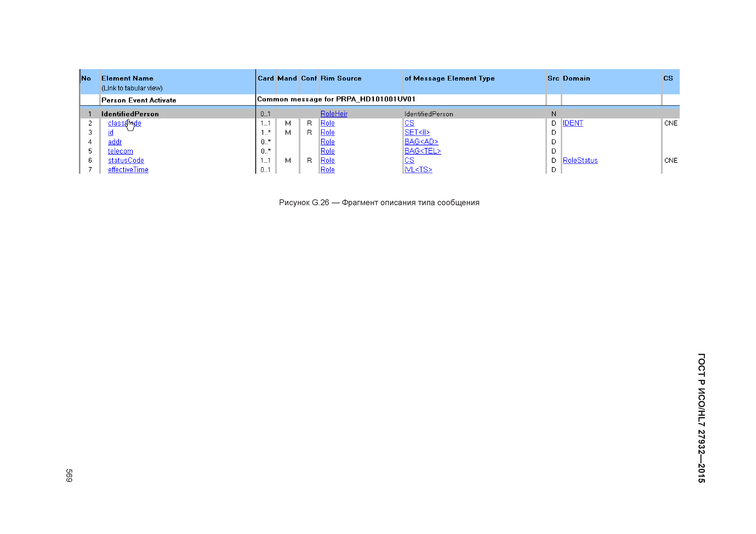756x534 pixels.
Task: Open the BAG<AD> type link
Action: pyautogui.click(x=422, y=142)
